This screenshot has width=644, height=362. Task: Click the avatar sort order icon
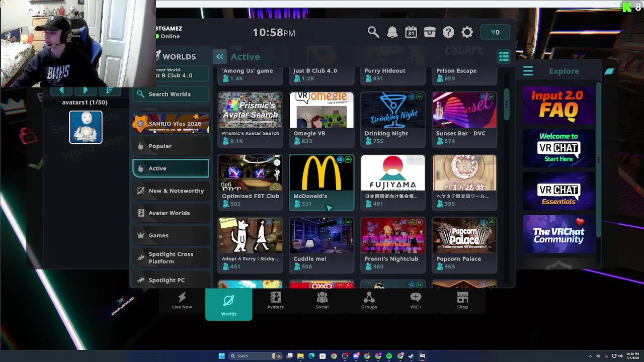109,90
